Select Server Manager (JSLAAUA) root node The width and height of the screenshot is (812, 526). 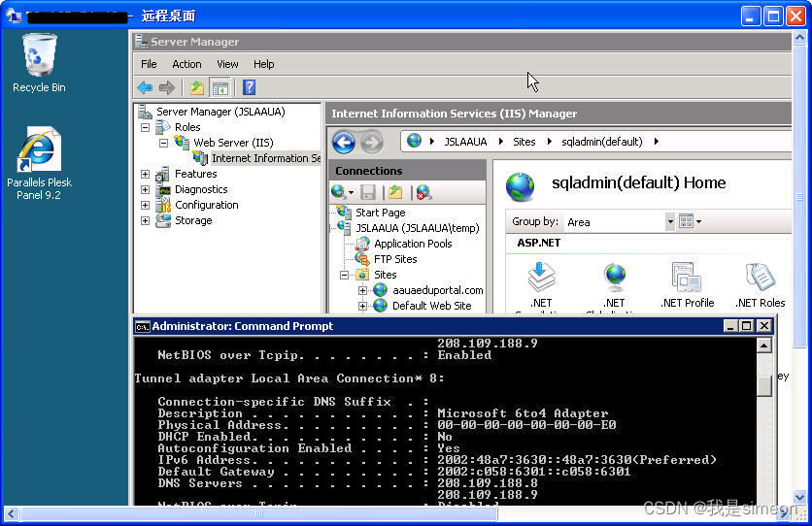[220, 112]
